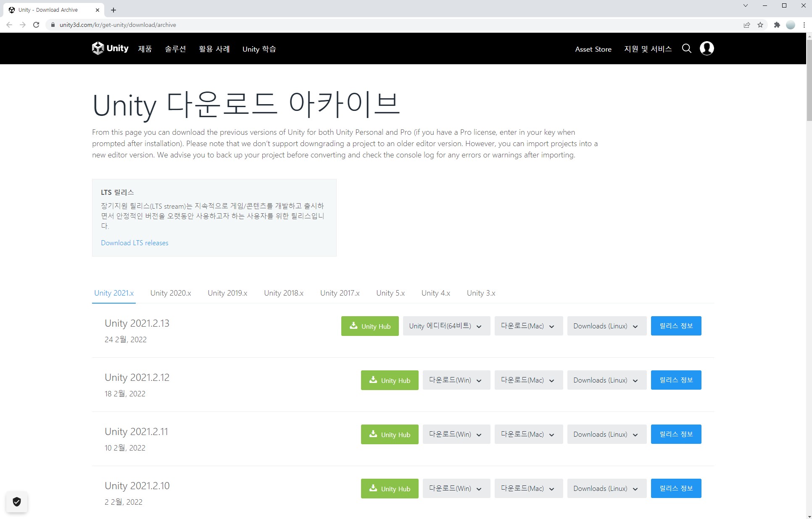Image resolution: width=812 pixels, height=519 pixels.
Task: Click the browser address bar URL
Action: pyautogui.click(x=118, y=25)
